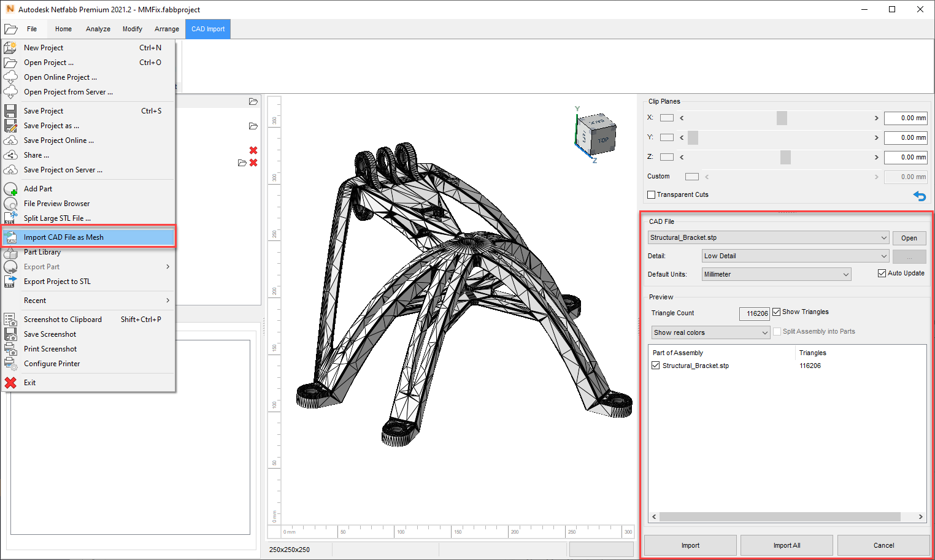Click the Save Screenshot icon
The width and height of the screenshot is (935, 560).
(10, 334)
